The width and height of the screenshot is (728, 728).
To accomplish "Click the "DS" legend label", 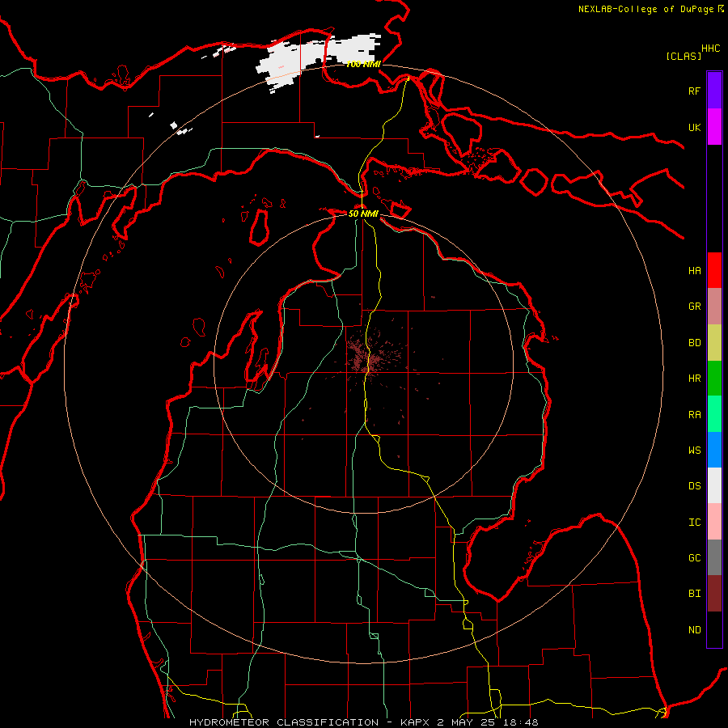I will (694, 486).
